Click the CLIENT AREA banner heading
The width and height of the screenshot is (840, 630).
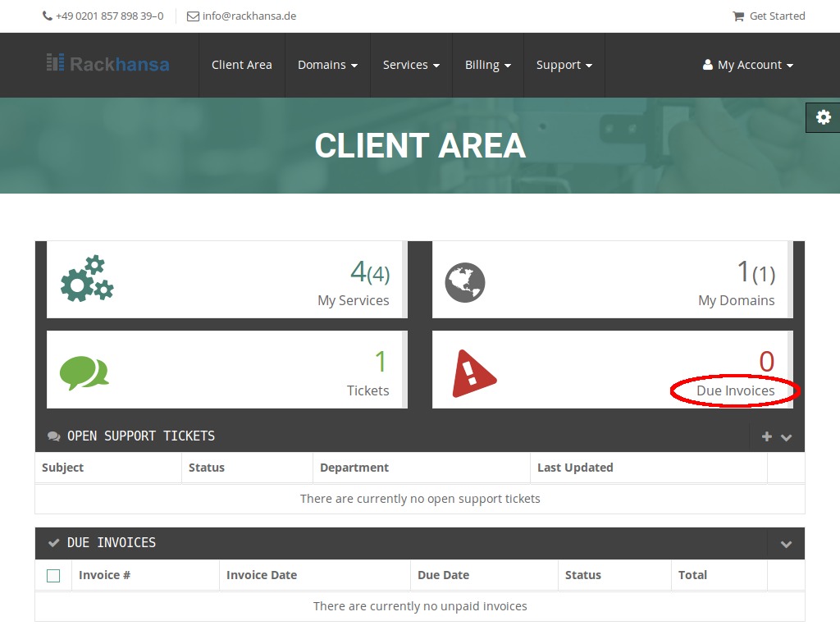click(420, 146)
